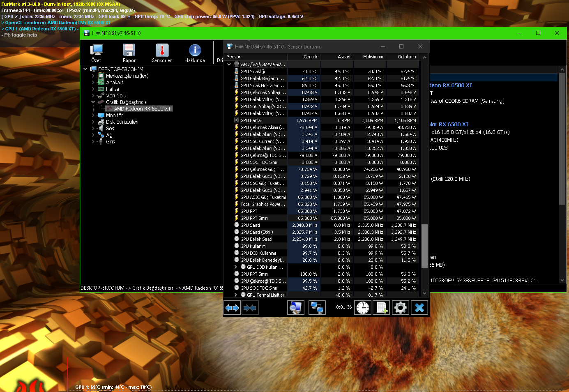Click the blue left-right arrows icon in sensor window
The width and height of the screenshot is (569, 392).
pos(232,307)
